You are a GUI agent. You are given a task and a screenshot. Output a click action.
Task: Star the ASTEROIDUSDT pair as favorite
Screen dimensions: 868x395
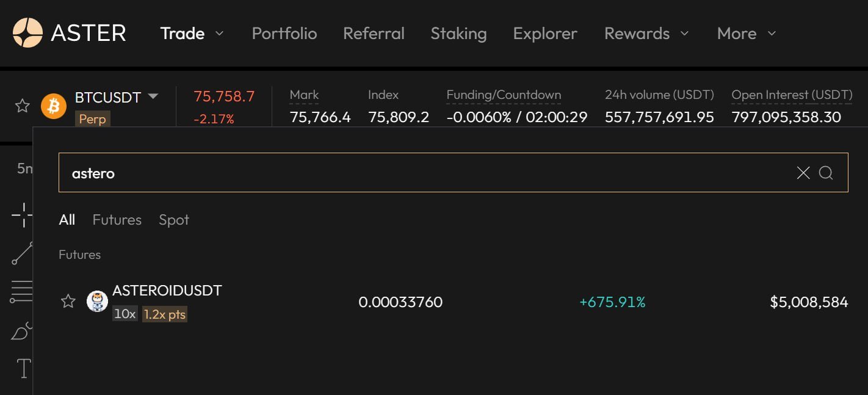pos(68,301)
